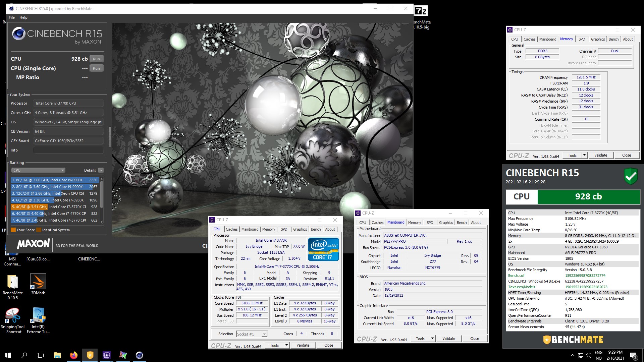Click the Cinebench R15 logo sphere

(x=19, y=34)
